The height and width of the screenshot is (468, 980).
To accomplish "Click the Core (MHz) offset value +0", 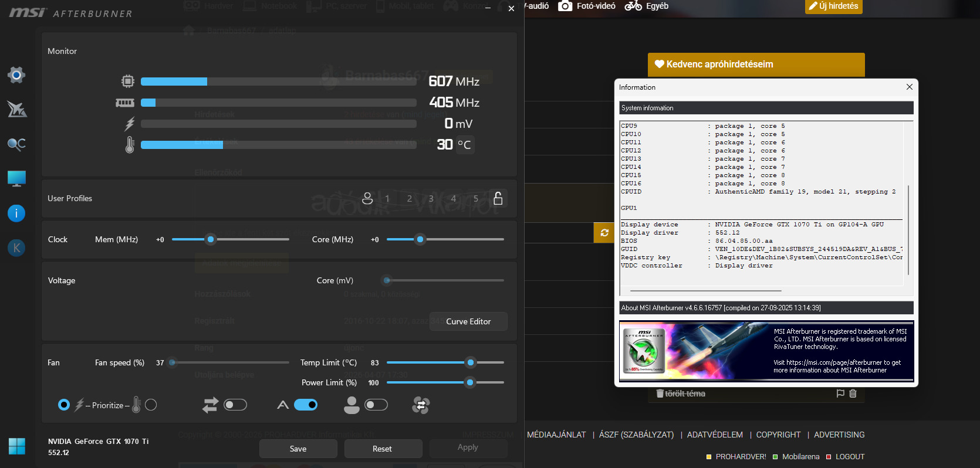I will pos(375,239).
